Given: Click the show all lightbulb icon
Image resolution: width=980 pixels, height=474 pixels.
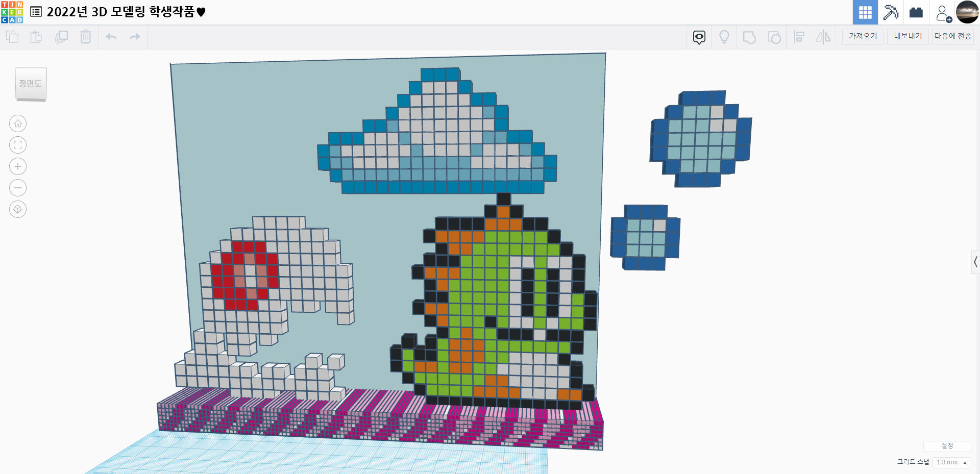Looking at the screenshot, I should coord(724,37).
